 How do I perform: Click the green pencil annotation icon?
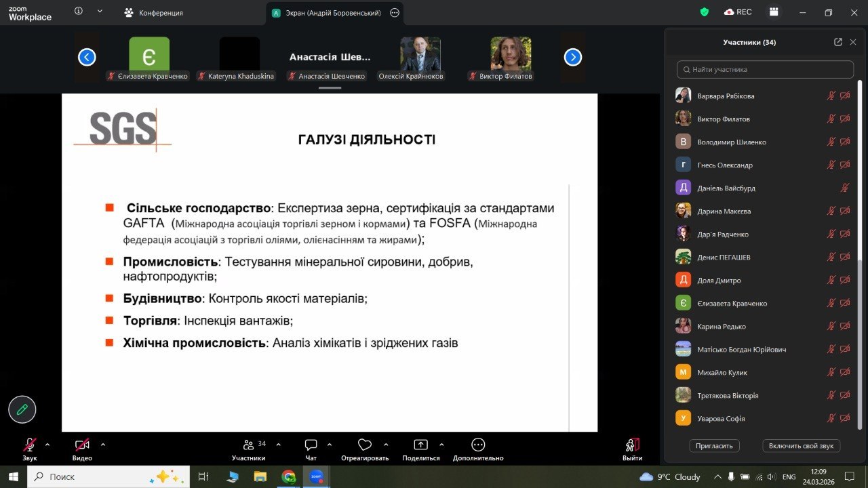[x=22, y=409]
